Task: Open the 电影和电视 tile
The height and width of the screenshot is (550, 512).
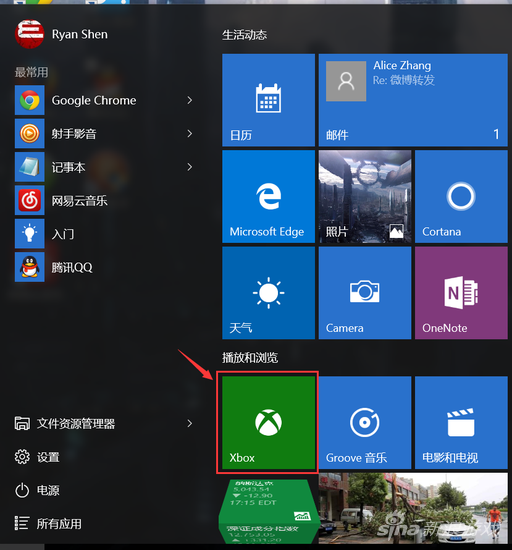Action: coord(461,422)
